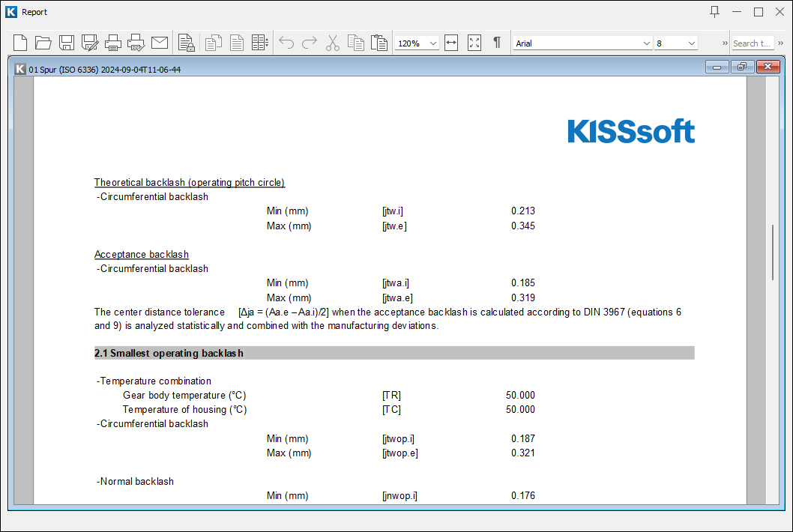The width and height of the screenshot is (793, 532).
Task: Create a new blank report document
Action: 20,43
